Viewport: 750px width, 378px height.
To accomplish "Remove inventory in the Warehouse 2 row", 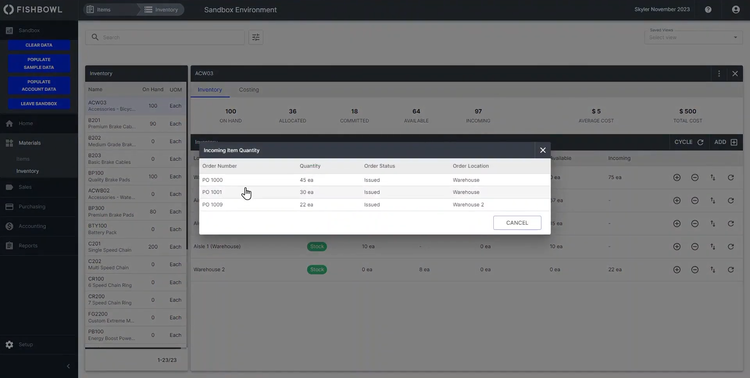I will tap(695, 269).
